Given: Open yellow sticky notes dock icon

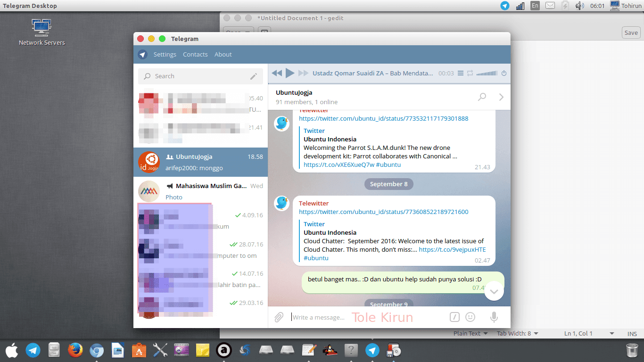Looking at the screenshot, I should click(x=202, y=350).
